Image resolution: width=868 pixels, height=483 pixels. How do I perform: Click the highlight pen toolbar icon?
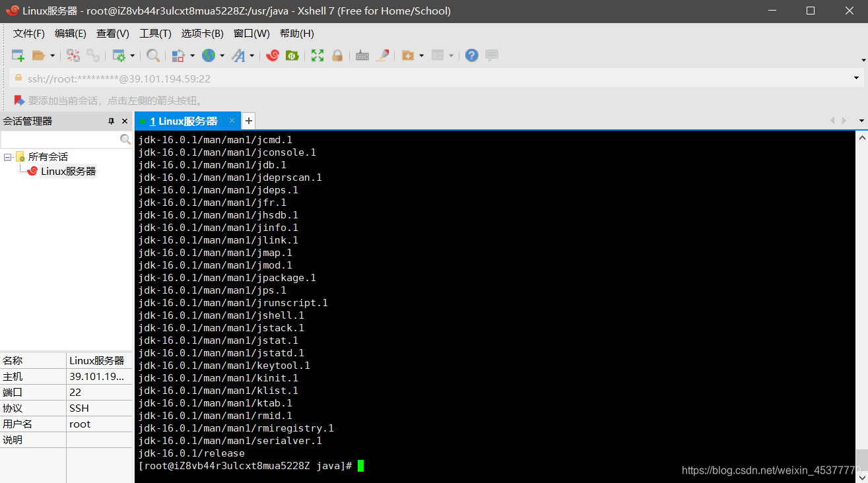tap(382, 55)
